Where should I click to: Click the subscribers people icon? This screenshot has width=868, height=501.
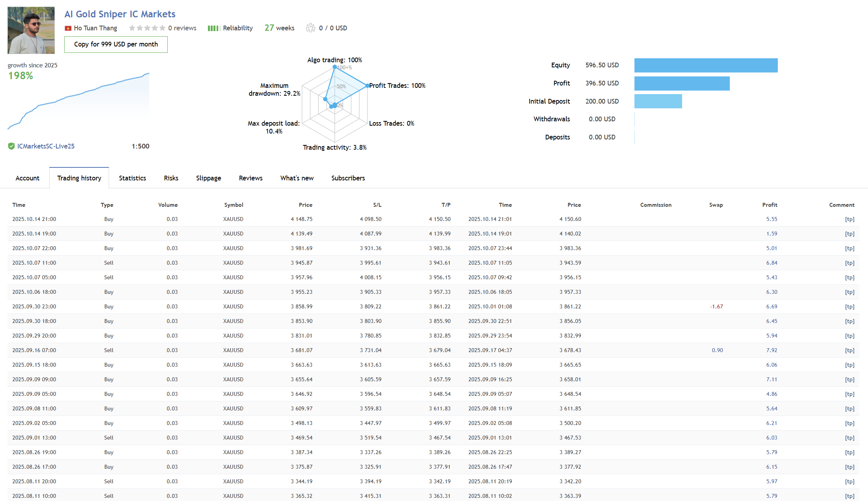310,28
